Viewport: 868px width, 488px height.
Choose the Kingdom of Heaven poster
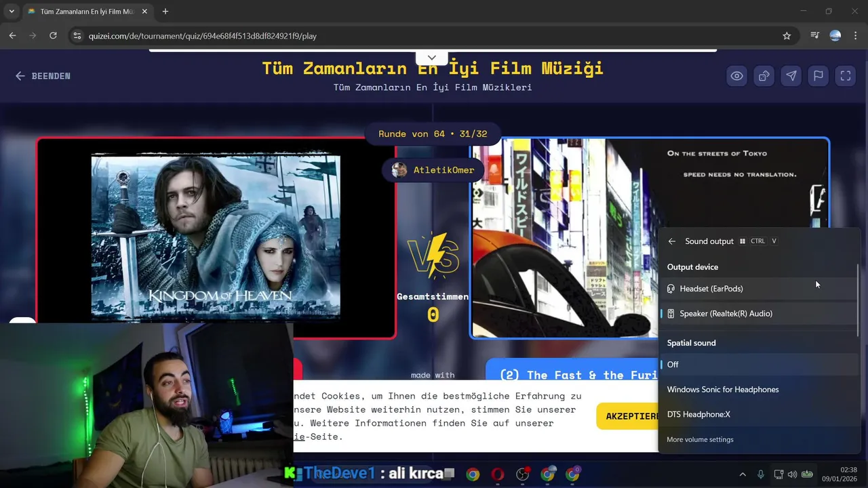point(216,237)
